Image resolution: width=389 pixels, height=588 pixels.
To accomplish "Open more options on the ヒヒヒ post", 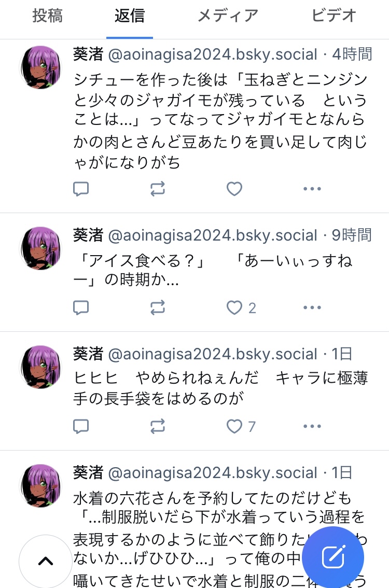I will [312, 426].
